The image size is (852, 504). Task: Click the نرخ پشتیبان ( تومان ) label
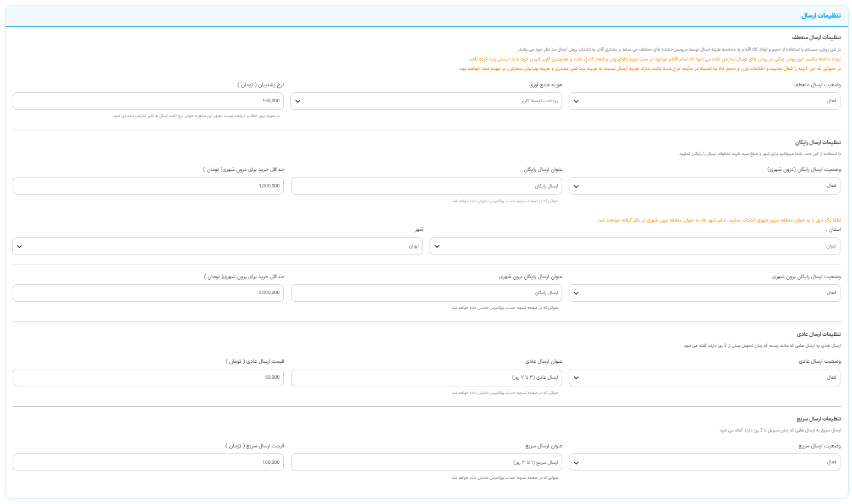click(x=261, y=85)
